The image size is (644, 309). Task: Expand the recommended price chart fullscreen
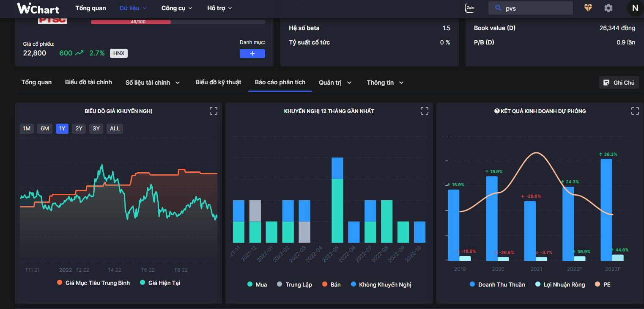tap(214, 111)
